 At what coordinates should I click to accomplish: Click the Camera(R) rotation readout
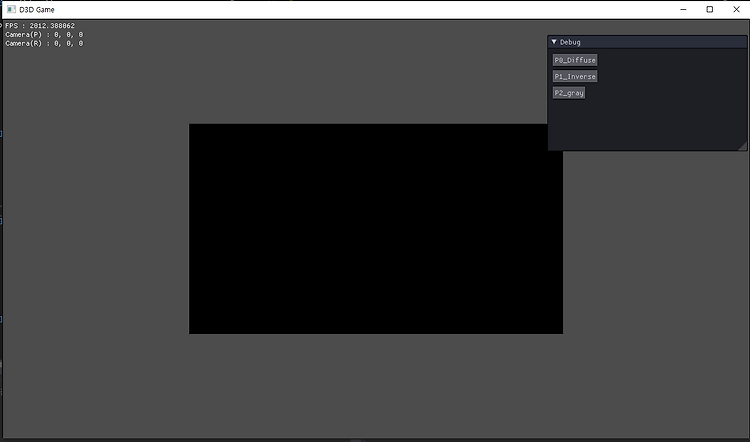pyautogui.click(x=44, y=44)
